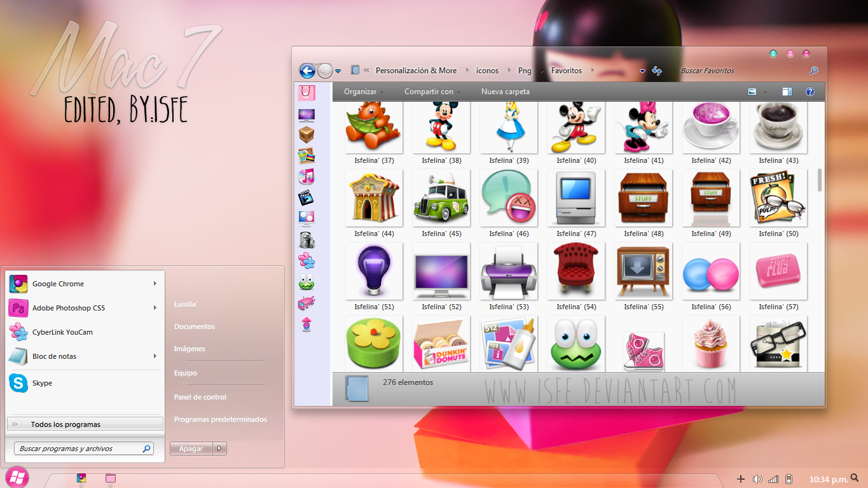Select the Dunkin' Donuts box thumbnail

pyautogui.click(x=441, y=344)
